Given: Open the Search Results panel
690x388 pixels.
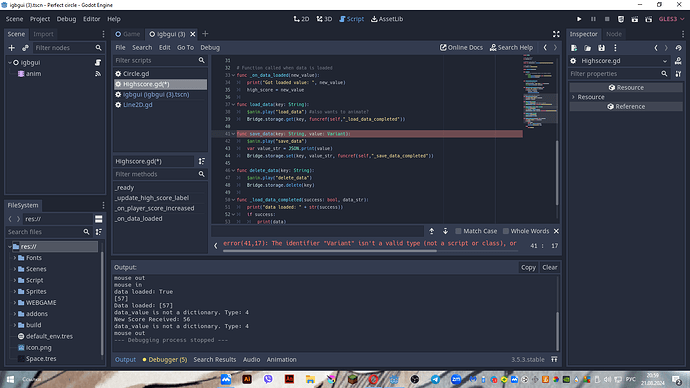Looking at the screenshot, I should (x=215, y=359).
